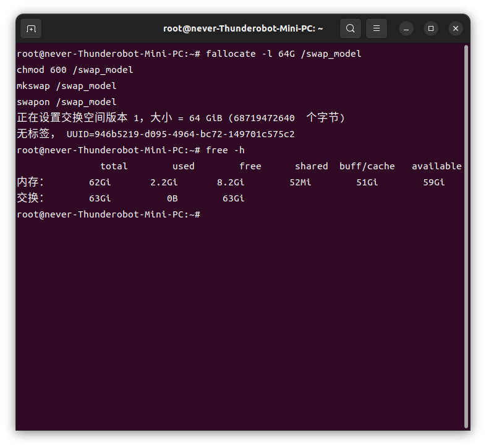Click memory total value 62Gi
The image size is (486, 448).
(x=100, y=182)
